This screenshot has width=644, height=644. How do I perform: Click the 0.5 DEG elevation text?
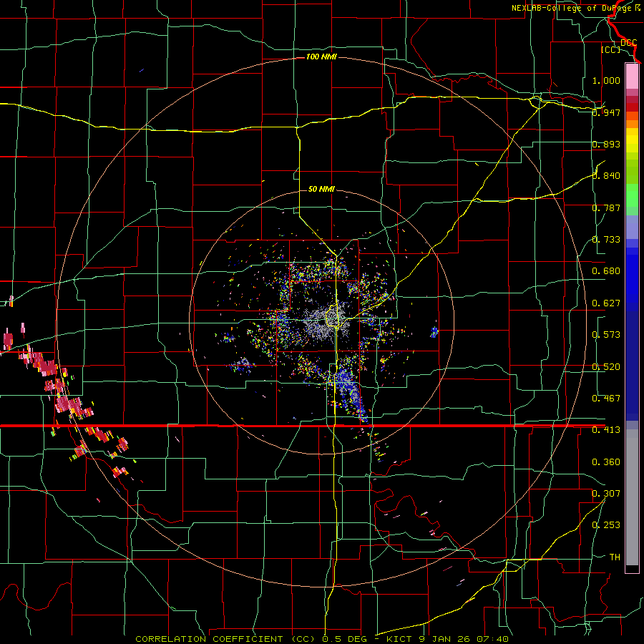(x=344, y=639)
